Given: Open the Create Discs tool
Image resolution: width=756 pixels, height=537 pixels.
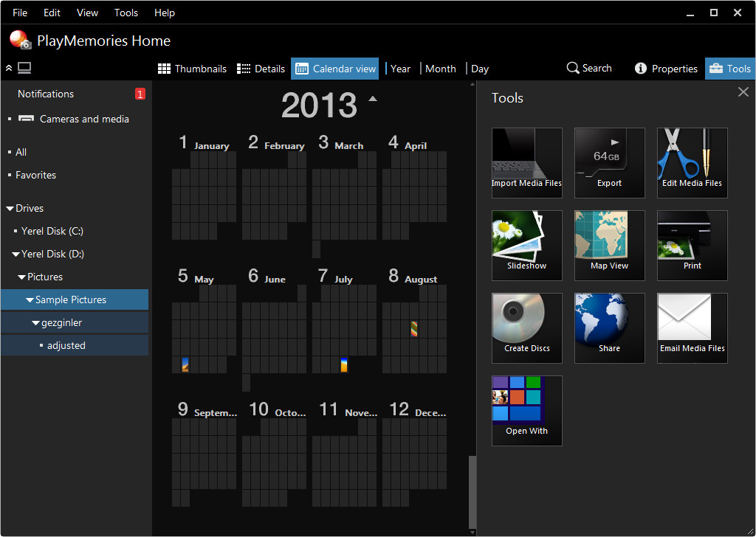Looking at the screenshot, I should click(x=527, y=328).
